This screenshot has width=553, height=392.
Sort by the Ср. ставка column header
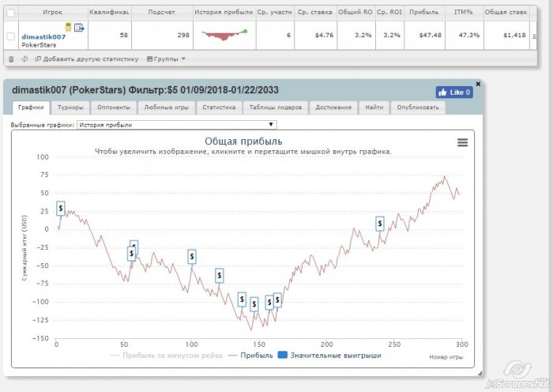(x=315, y=12)
